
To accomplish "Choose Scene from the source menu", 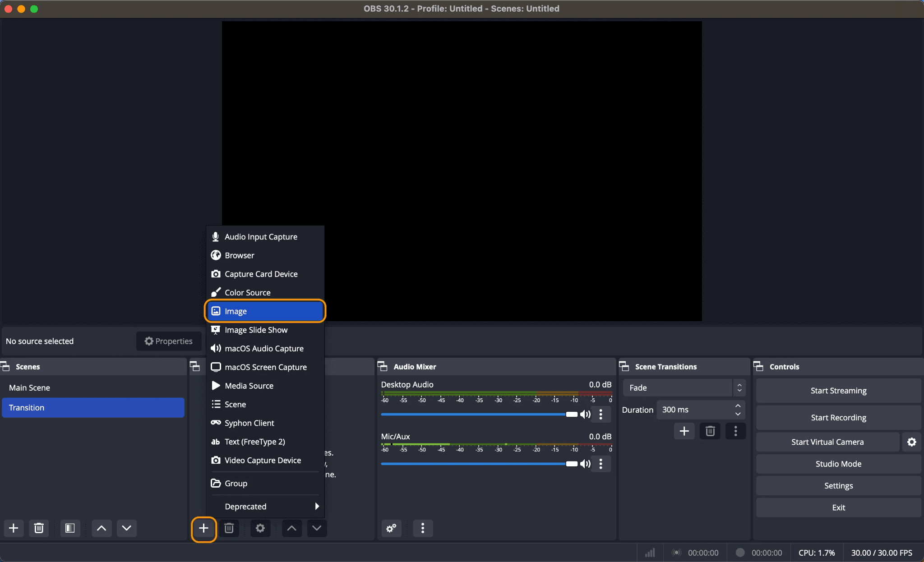I will pyautogui.click(x=265, y=404).
